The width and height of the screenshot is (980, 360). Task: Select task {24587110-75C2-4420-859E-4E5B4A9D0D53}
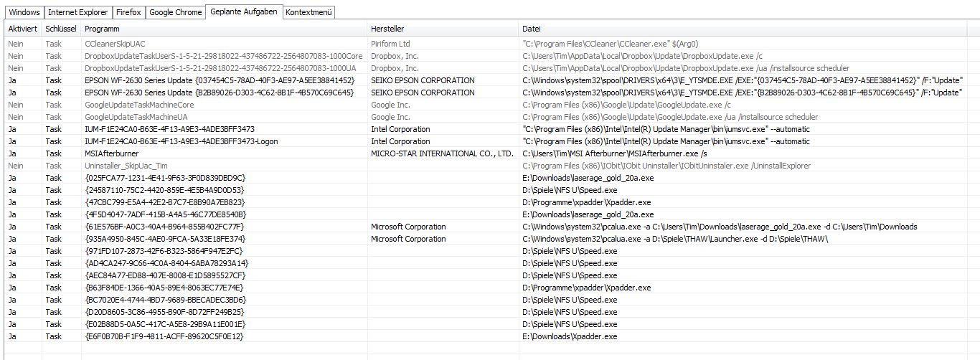point(492,189)
